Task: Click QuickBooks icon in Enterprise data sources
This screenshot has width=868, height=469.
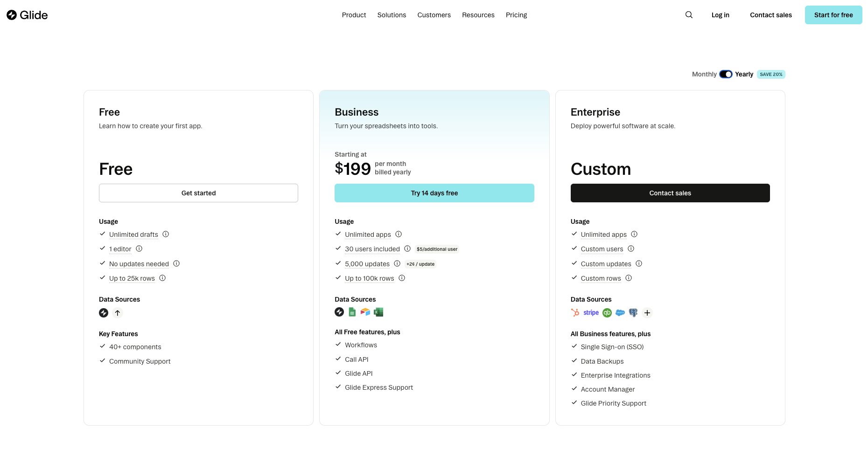Action: 607,313
